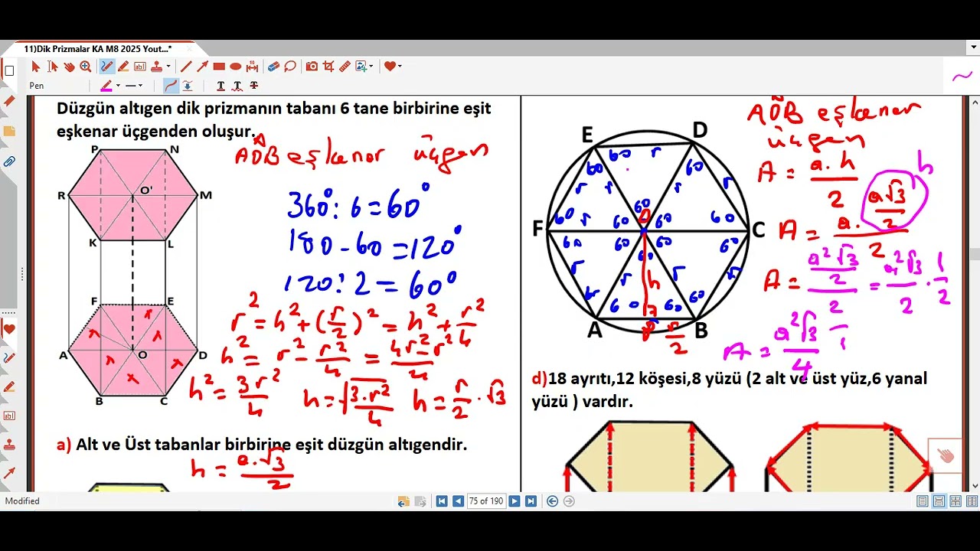The width and height of the screenshot is (980, 551).
Task: Expand the Add Image dropdown arrow
Action: pyautogui.click(x=371, y=67)
